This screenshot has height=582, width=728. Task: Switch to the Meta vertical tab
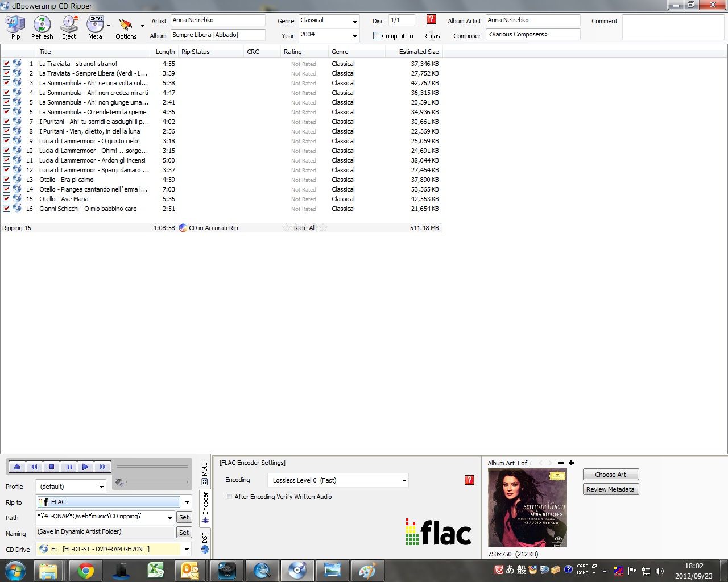click(205, 473)
